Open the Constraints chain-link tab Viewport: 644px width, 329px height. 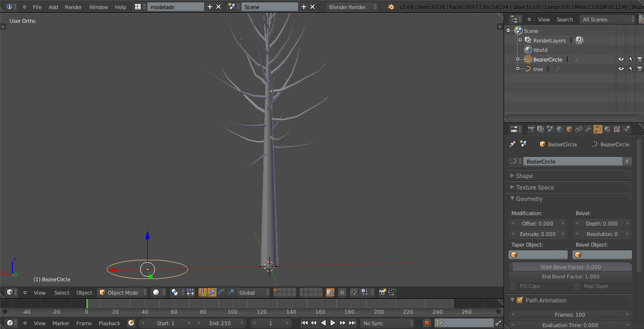click(579, 129)
